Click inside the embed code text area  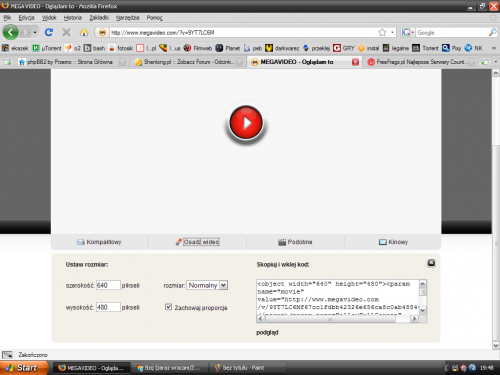tap(337, 297)
